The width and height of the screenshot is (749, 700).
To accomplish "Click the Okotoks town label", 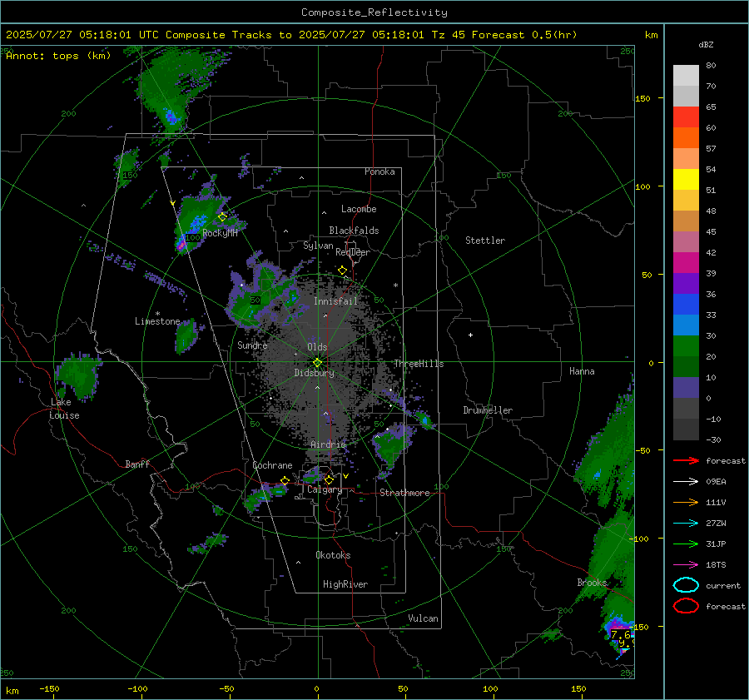I will [333, 555].
